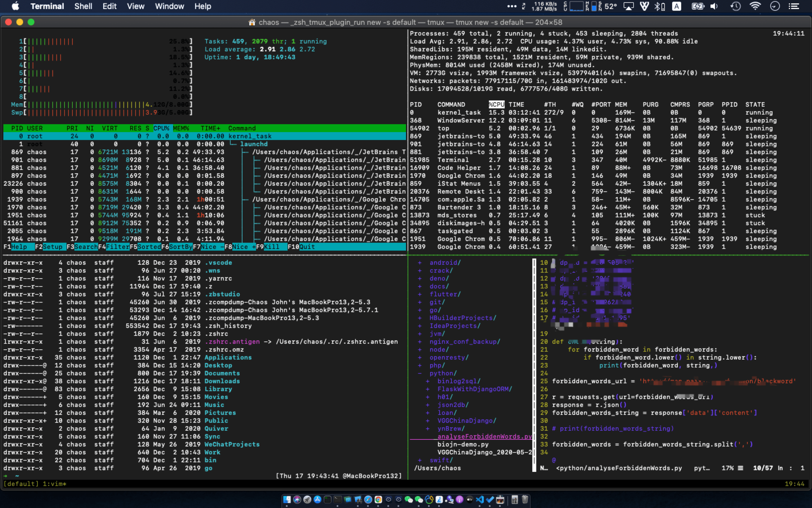Open Visual Studio Code from the Dock
The image size is (812, 508).
(x=480, y=500)
